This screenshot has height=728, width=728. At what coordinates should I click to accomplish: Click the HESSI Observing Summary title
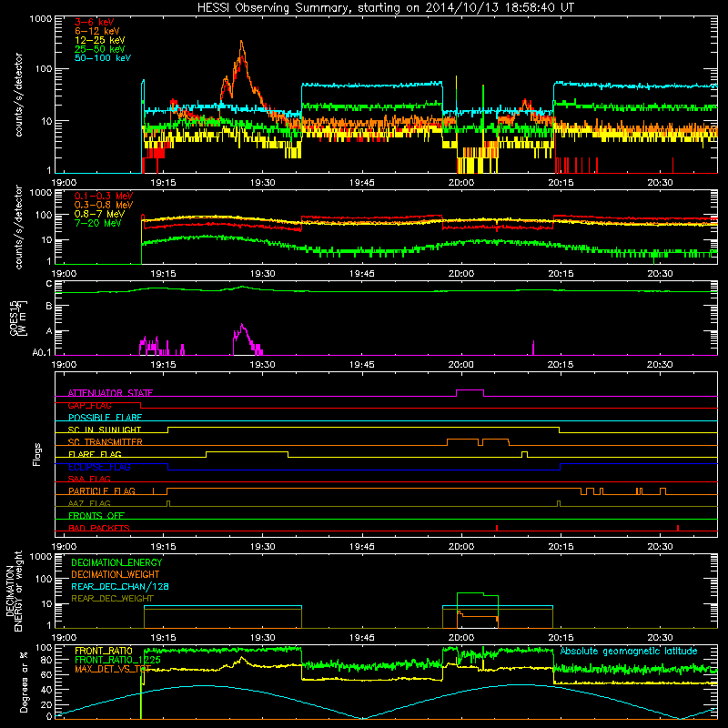tap(385, 8)
